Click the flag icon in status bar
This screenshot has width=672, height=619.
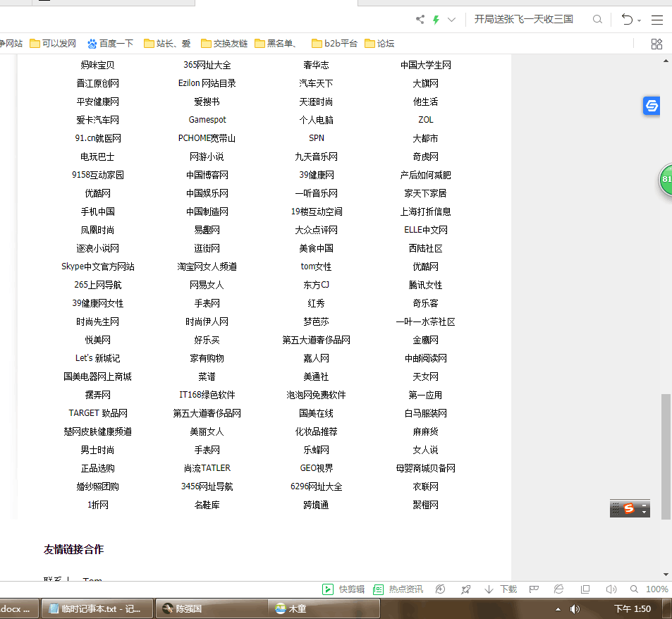pyautogui.click(x=534, y=589)
